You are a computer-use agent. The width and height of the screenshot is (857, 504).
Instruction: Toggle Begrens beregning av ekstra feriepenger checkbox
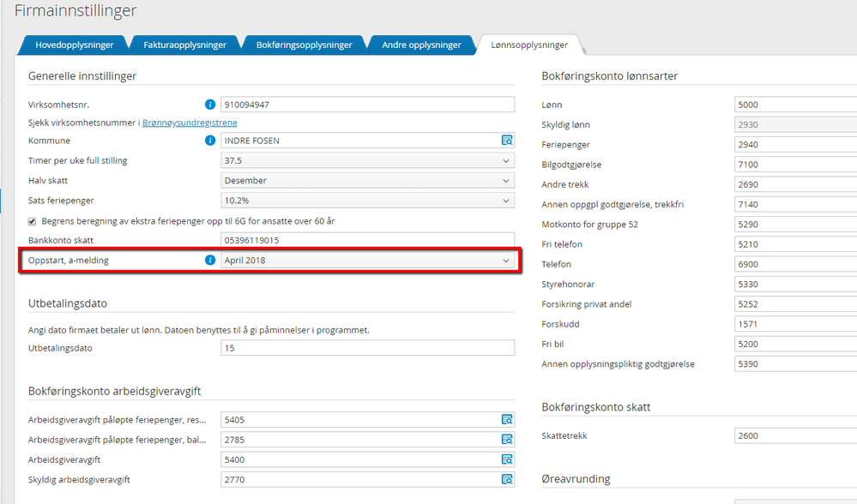(x=33, y=220)
